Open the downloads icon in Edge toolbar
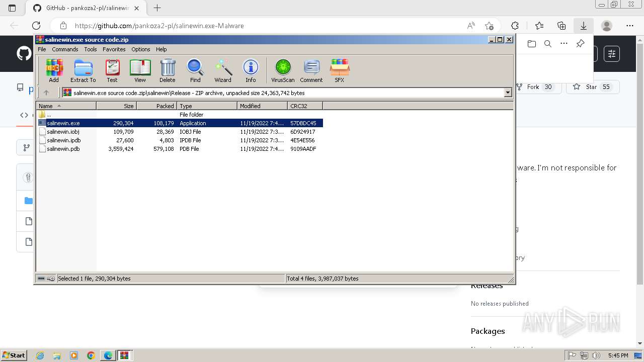Image resolution: width=644 pixels, height=362 pixels. 584,26
